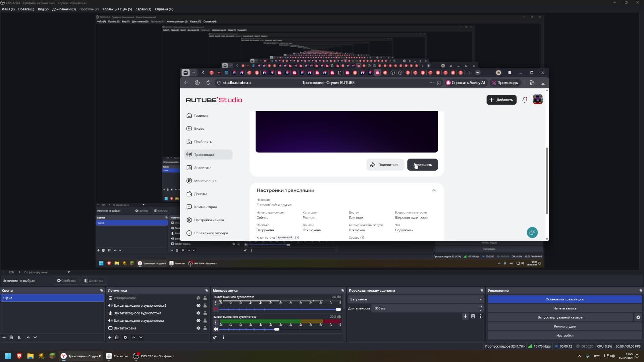Open Затухание transition dropdown

point(415,299)
